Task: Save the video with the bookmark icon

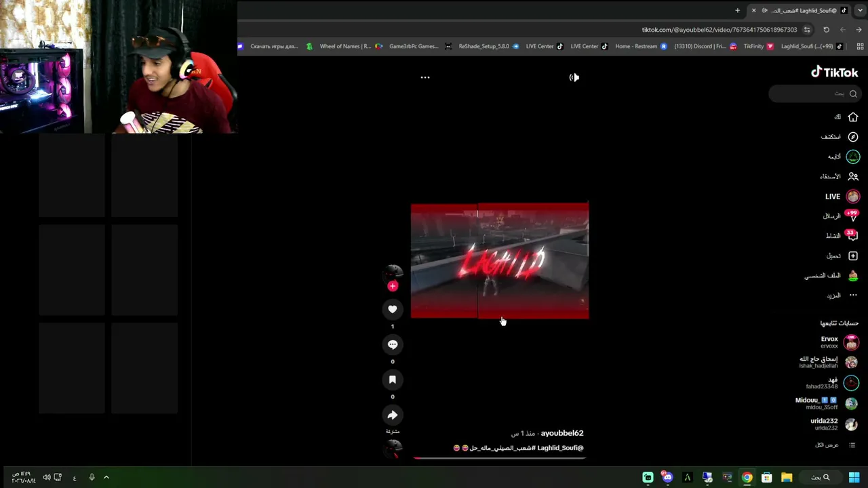Action: click(393, 380)
